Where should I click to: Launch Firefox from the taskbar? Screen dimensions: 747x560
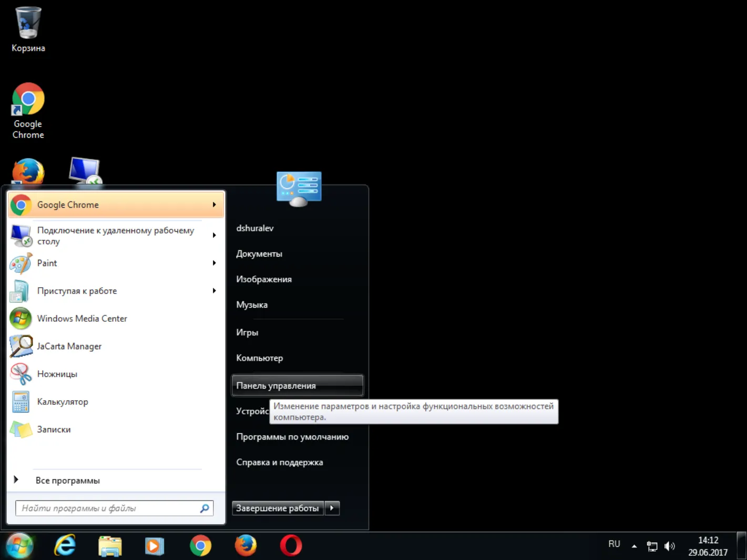(x=245, y=546)
